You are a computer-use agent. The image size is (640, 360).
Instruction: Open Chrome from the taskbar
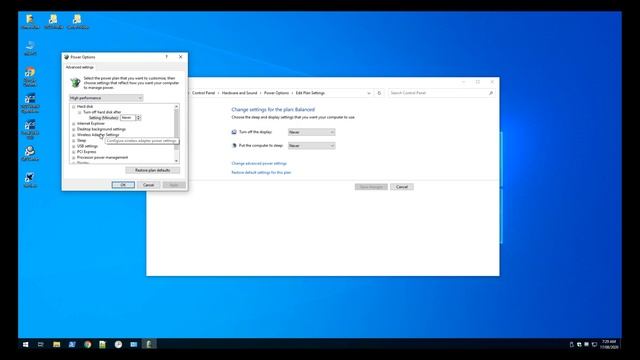[87, 344]
